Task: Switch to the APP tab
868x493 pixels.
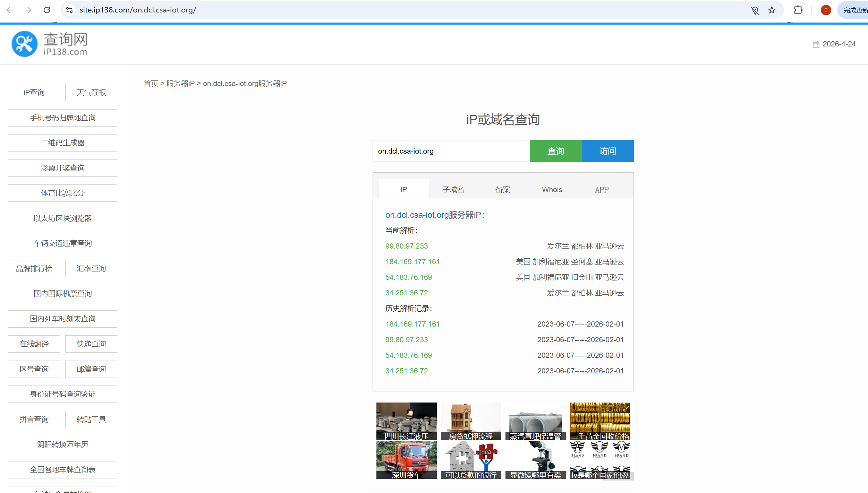Action: [602, 189]
